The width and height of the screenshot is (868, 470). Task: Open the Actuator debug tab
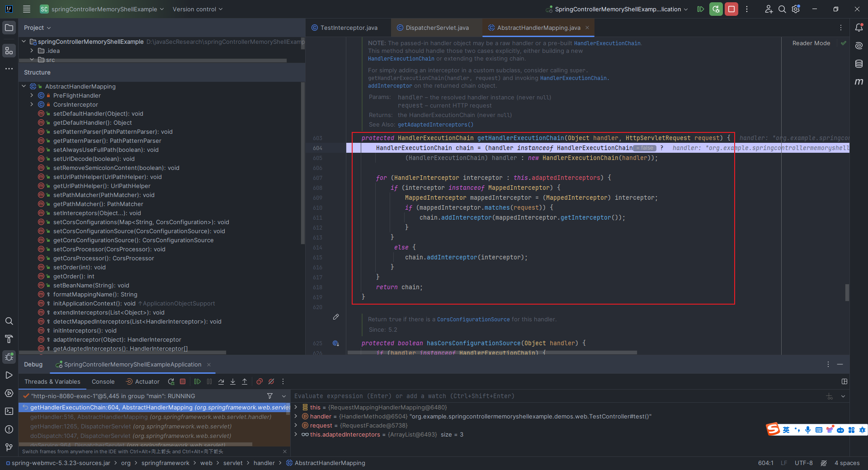pyautogui.click(x=142, y=382)
